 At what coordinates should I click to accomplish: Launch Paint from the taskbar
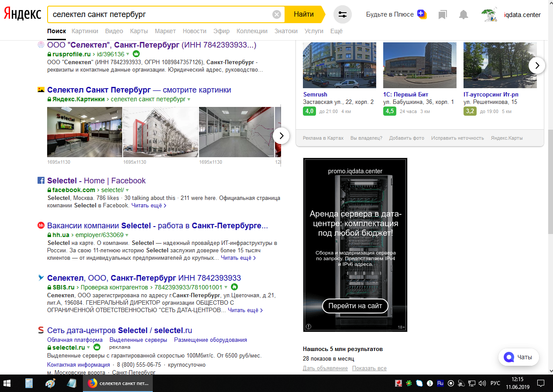pos(50,383)
